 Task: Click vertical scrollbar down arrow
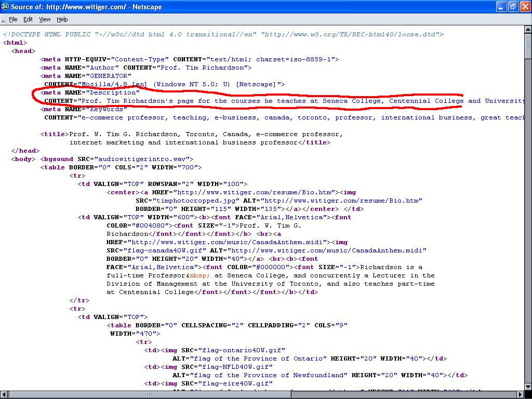(x=528, y=387)
